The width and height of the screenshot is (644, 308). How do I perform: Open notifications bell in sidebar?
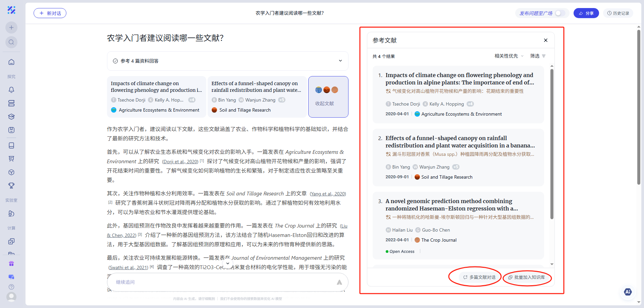coord(11,90)
